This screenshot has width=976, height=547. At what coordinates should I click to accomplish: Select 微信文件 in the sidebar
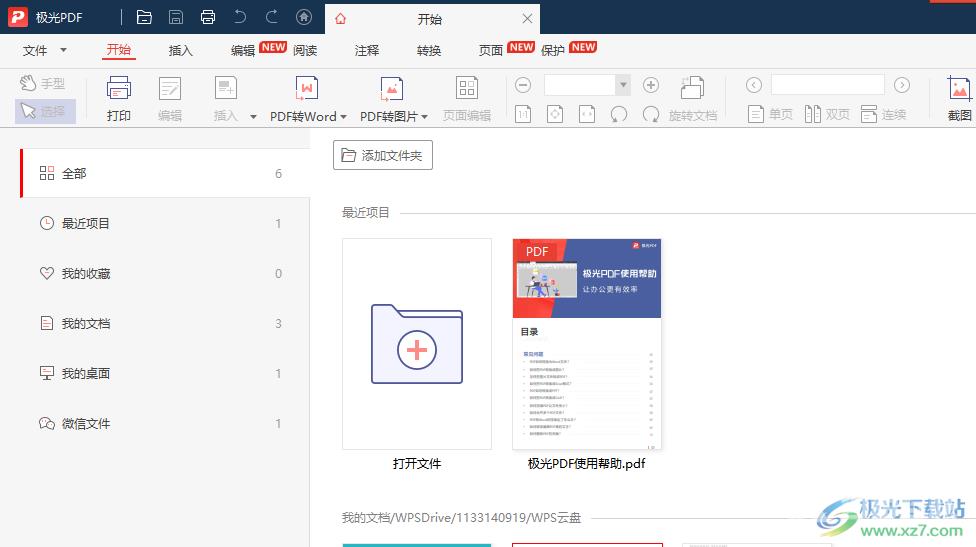click(165, 424)
